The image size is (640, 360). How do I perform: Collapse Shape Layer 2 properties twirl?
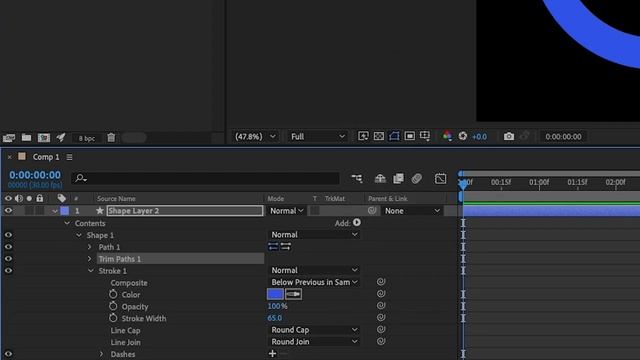55,211
